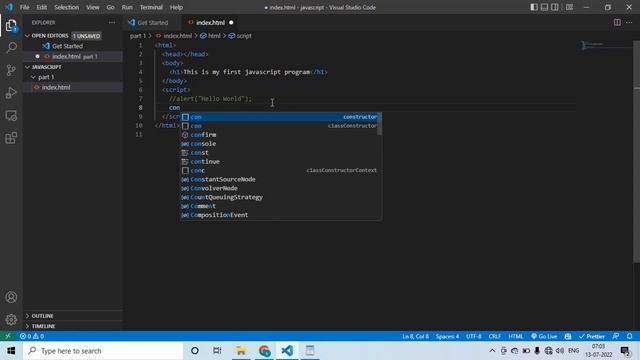Choose confirm from suggestions

pyautogui.click(x=279, y=135)
